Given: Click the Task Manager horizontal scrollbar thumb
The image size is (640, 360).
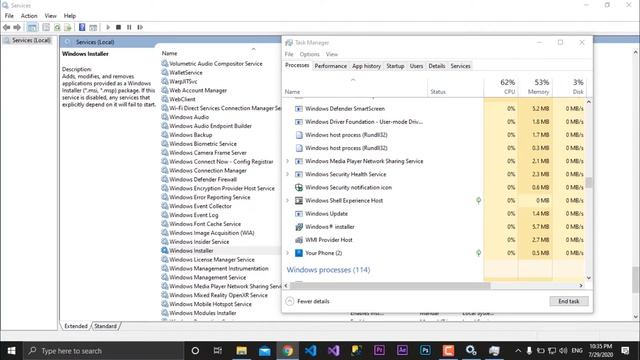Looking at the screenshot, I should (x=390, y=286).
